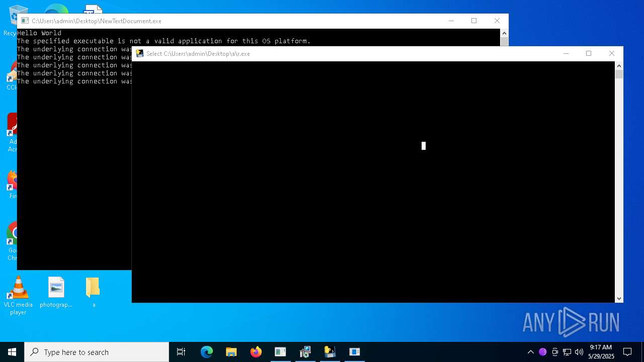The image size is (644, 362).
Task: Click the taskbar icon showing a computer monitor
Action: (305, 352)
